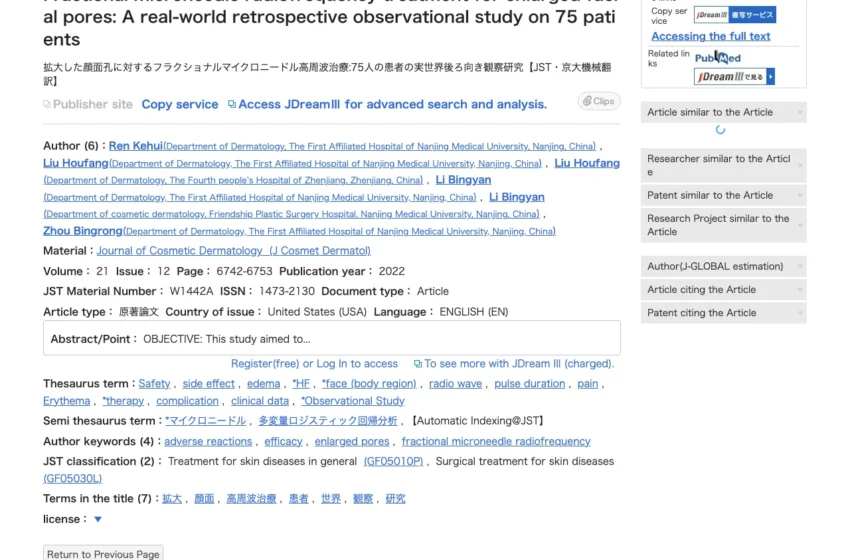Click title term 観察
The image size is (850, 560).
[x=363, y=499]
